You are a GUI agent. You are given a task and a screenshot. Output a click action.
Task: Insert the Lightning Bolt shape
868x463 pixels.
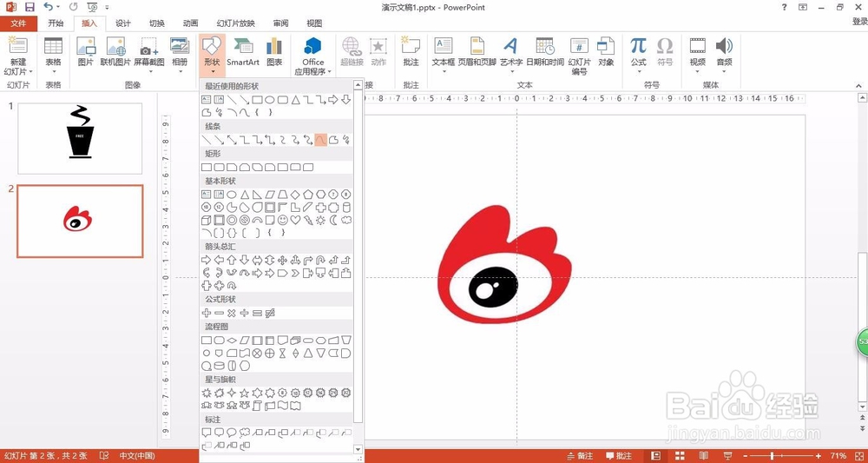pos(308,220)
